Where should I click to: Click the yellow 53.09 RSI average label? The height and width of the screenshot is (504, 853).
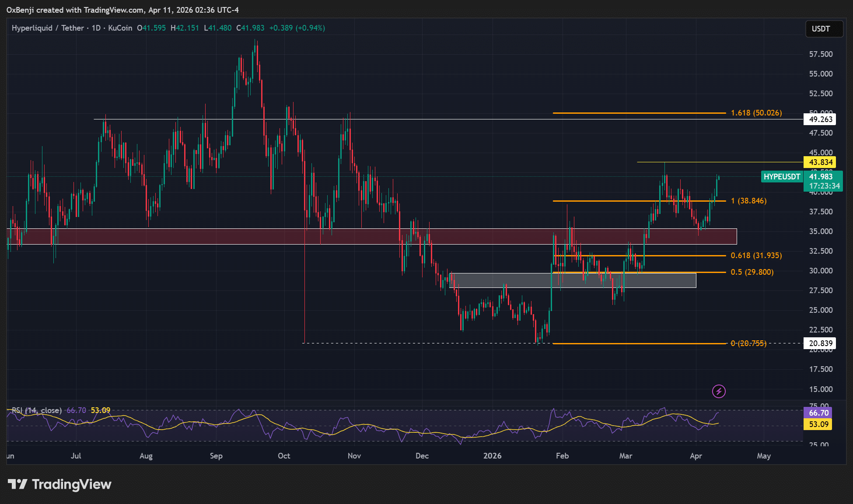(817, 424)
